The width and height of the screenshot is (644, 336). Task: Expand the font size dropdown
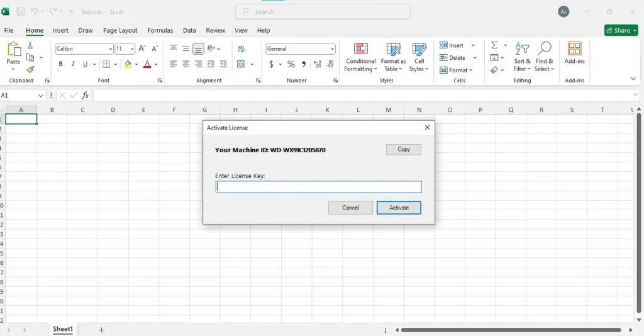(x=132, y=49)
